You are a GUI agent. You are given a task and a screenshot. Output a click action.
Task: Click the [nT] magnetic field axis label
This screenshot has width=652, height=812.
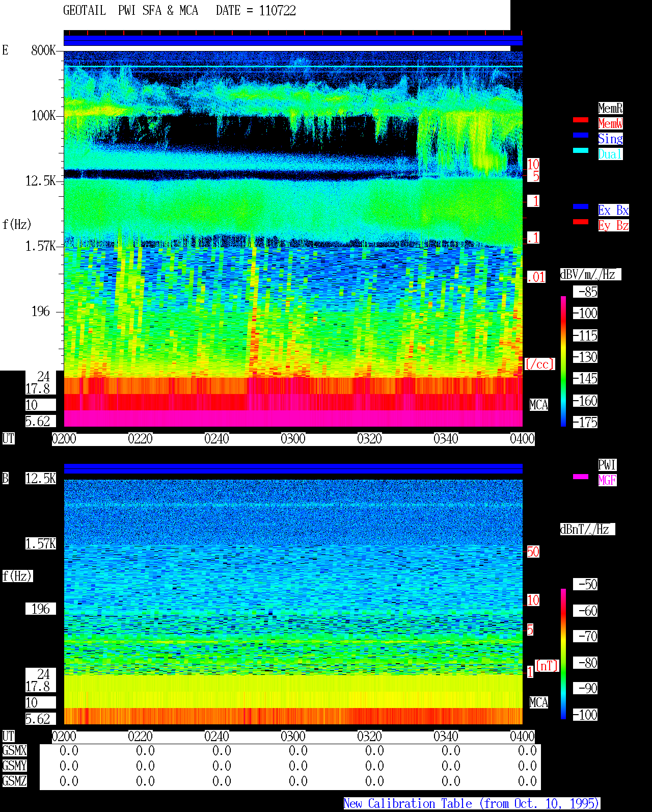click(x=547, y=666)
